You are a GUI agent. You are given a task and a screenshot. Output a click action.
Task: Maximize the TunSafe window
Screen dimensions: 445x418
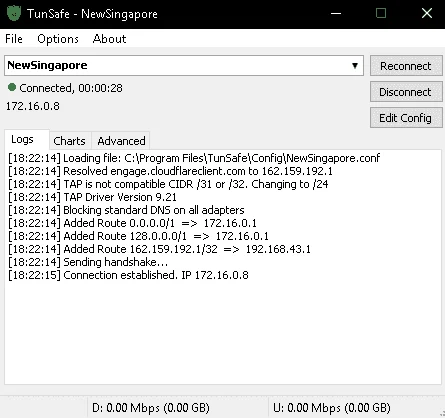point(381,13)
